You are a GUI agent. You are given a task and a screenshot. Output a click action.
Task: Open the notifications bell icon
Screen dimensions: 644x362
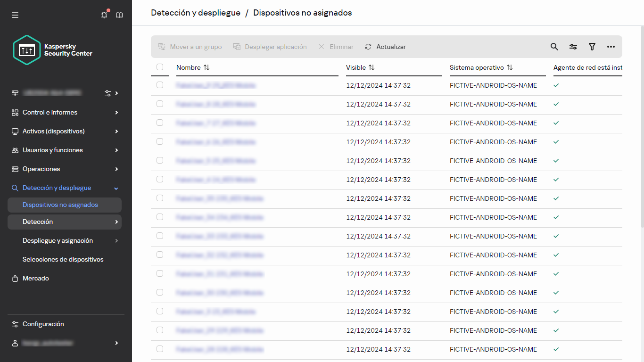[x=104, y=15]
